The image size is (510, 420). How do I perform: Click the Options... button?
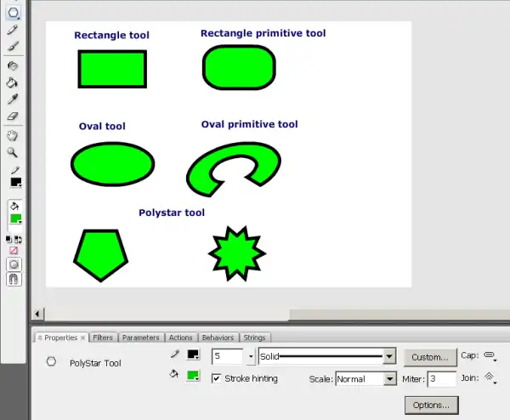click(x=432, y=405)
